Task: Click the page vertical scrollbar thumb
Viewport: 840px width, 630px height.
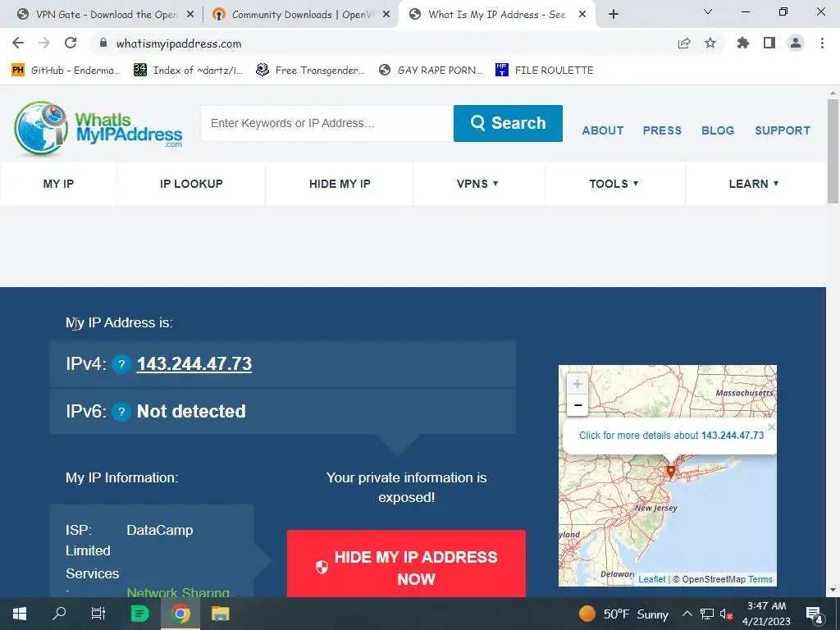Action: (833, 151)
